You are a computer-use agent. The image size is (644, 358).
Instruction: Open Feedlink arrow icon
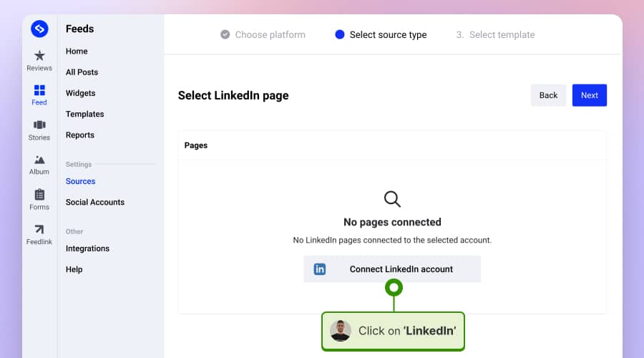(x=39, y=229)
